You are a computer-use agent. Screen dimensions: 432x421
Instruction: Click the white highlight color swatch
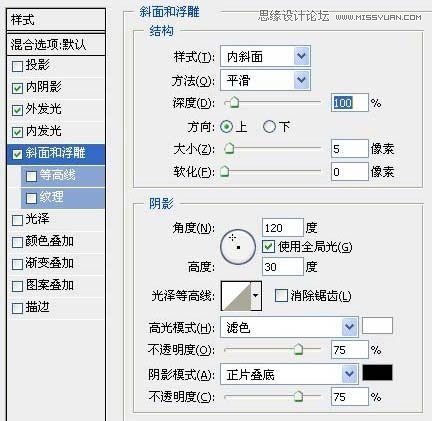pos(377,326)
